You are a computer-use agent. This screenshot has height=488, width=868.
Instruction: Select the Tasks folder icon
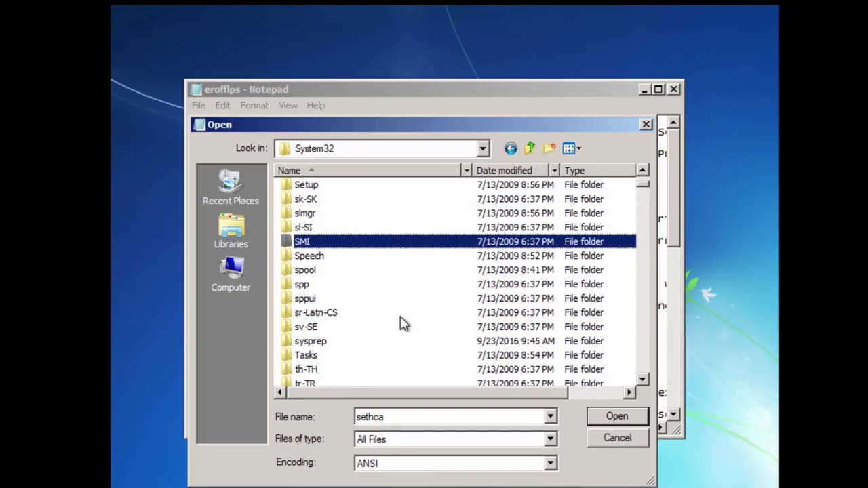[x=286, y=355]
